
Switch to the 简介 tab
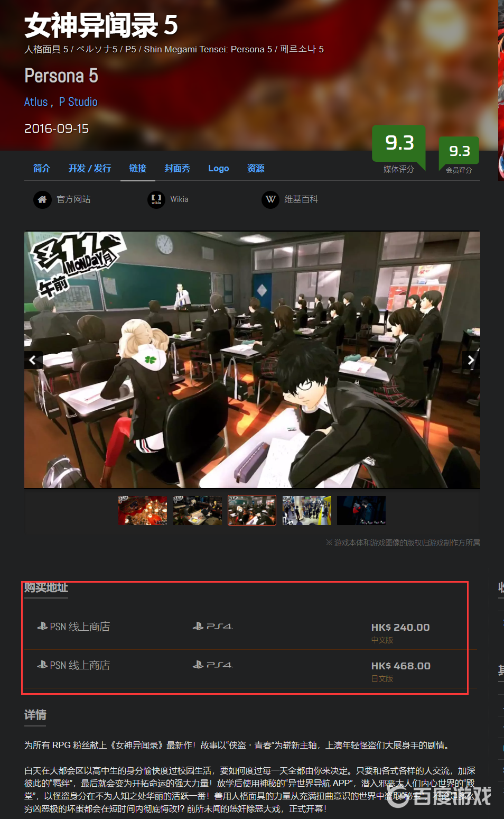point(42,168)
